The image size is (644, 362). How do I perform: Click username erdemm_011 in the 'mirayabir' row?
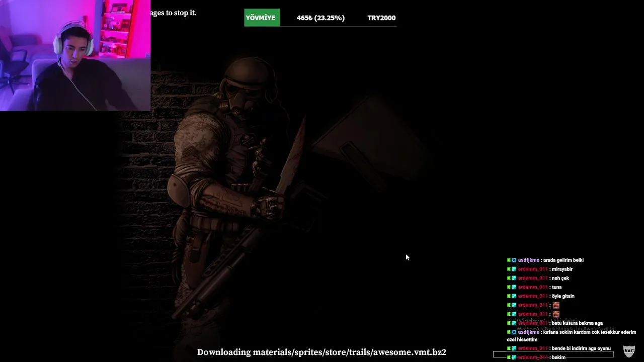pyautogui.click(x=533, y=269)
